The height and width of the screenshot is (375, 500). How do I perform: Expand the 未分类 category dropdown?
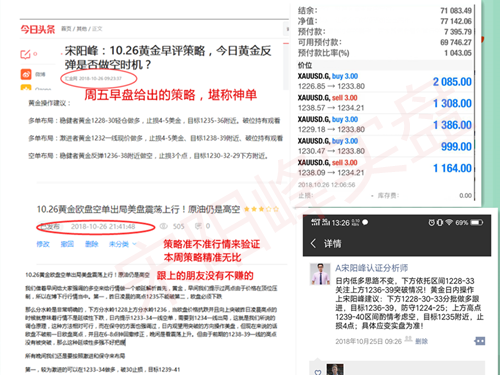pyautogui.click(x=122, y=244)
